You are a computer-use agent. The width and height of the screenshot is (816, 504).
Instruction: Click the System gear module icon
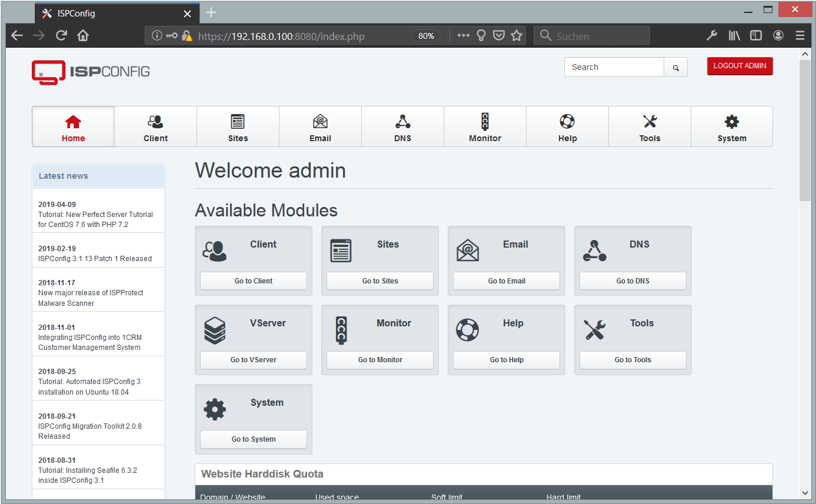(x=215, y=409)
